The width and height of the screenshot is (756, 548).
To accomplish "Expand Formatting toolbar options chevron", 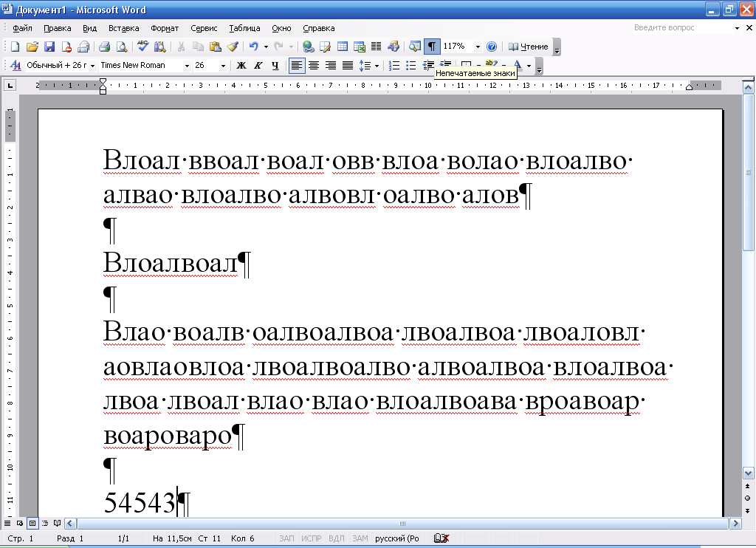I will pos(540,66).
